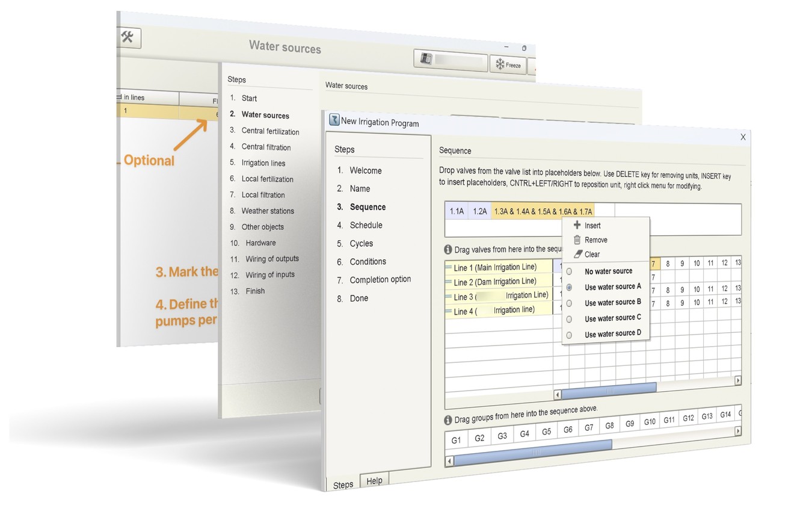Open the tools wrench-and-hammer button

pos(128,38)
